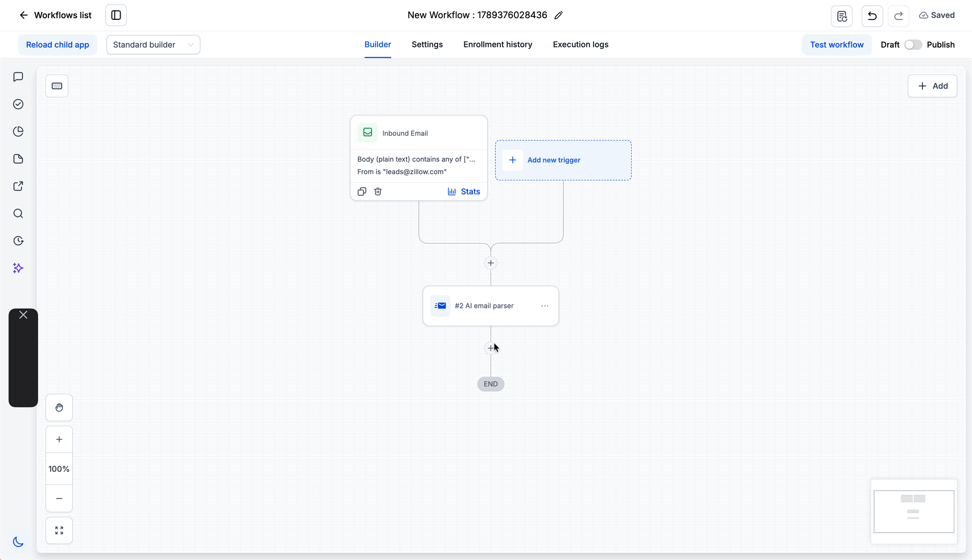This screenshot has width=972, height=560.
Task: Open the AI sparkle icon in sidebar
Action: tap(18, 268)
